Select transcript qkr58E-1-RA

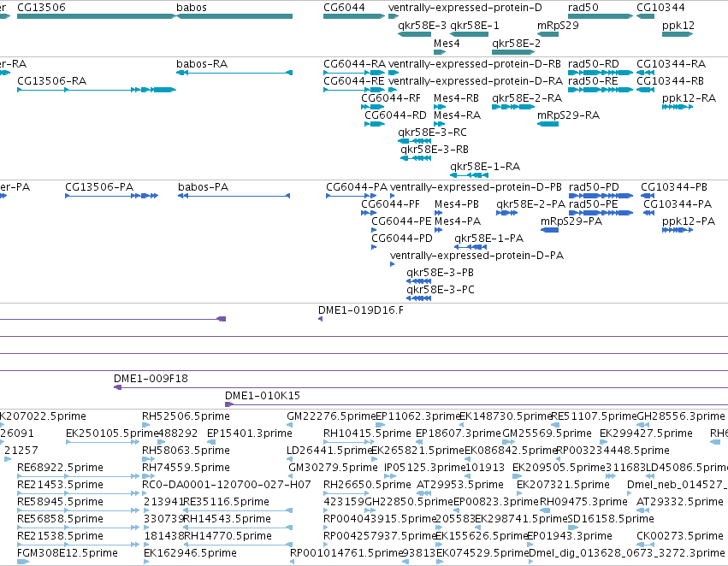pos(469,175)
